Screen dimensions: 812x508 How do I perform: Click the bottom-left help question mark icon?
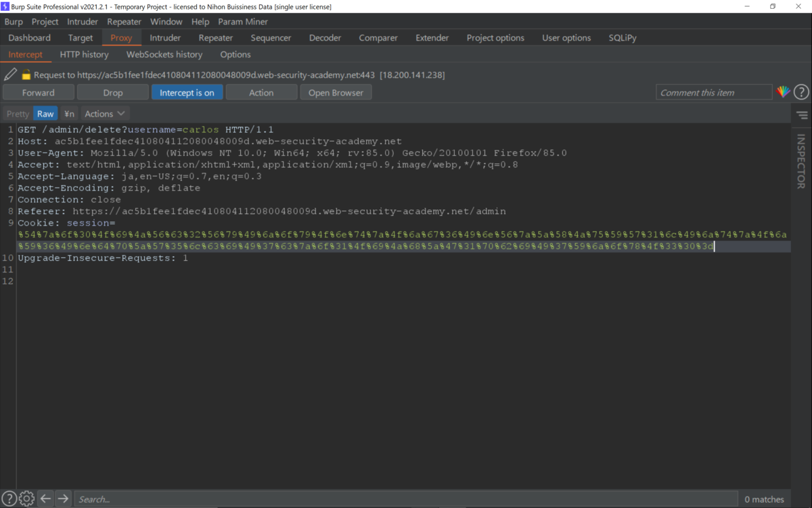coord(9,499)
